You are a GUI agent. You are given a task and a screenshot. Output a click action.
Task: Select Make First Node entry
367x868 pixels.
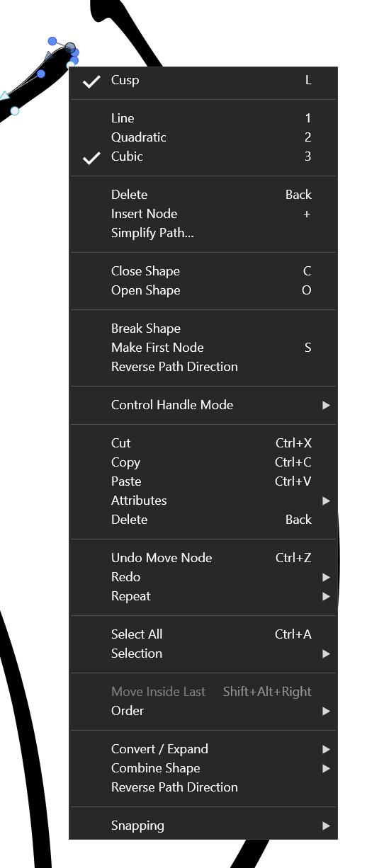coord(203,348)
